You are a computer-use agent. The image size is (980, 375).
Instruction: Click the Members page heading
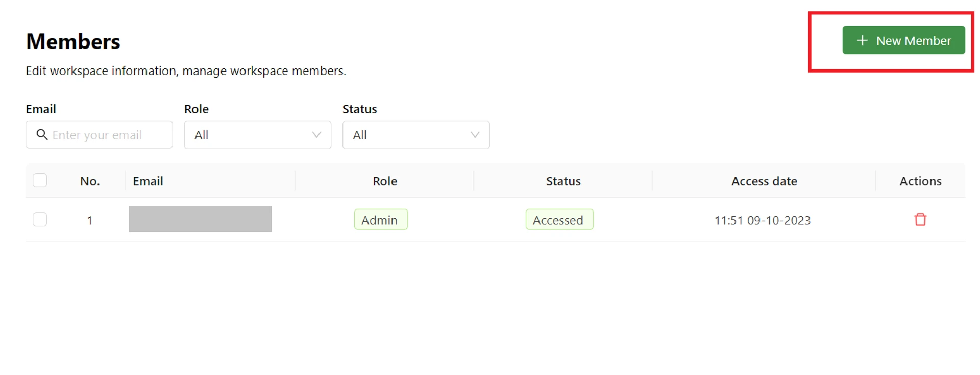73,41
